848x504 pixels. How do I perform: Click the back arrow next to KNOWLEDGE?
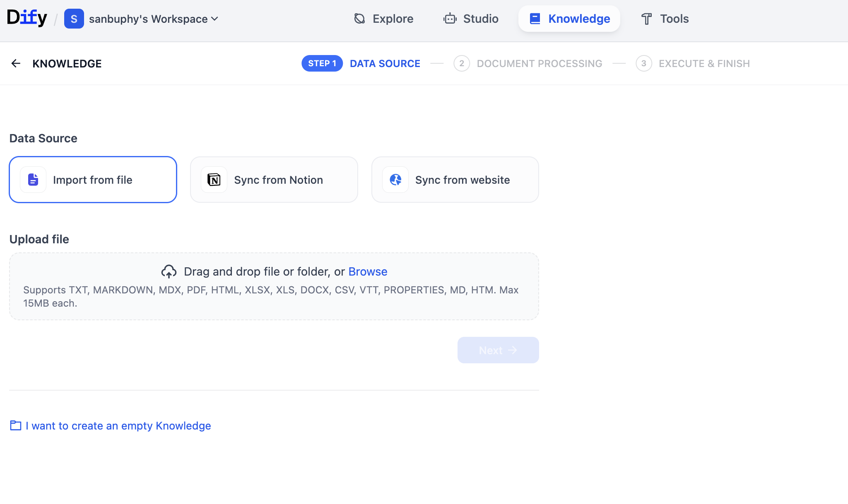(x=16, y=63)
